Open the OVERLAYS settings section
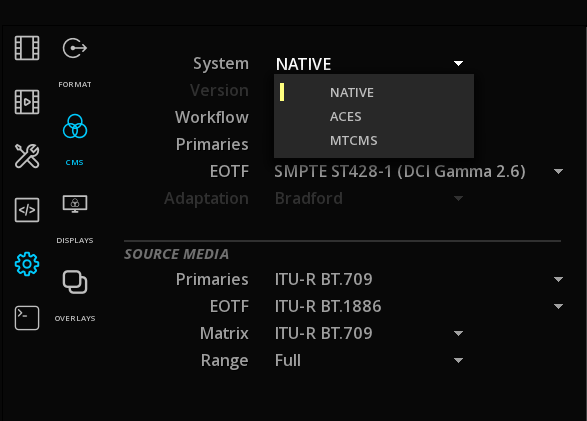The image size is (587, 421). (75, 296)
